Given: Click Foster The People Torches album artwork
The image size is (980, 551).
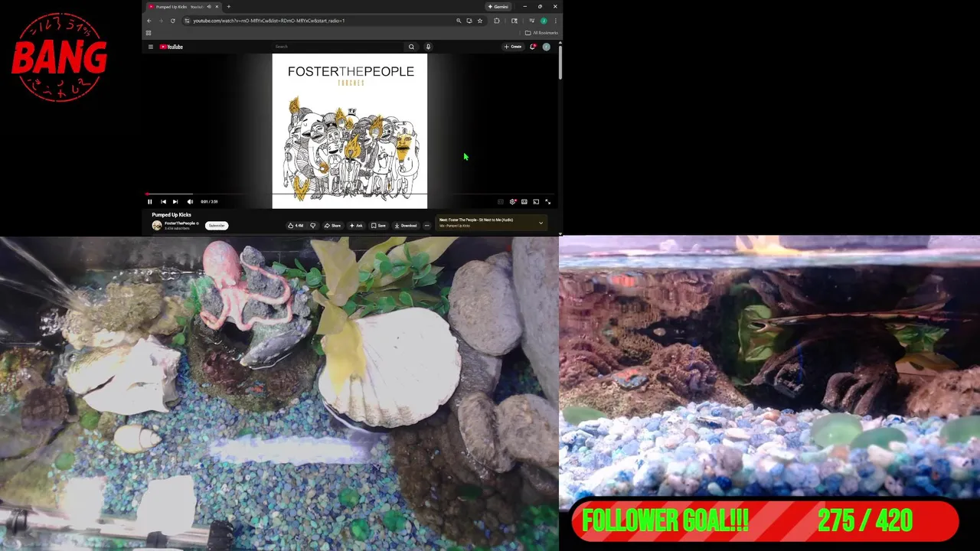Looking at the screenshot, I should tap(350, 131).
